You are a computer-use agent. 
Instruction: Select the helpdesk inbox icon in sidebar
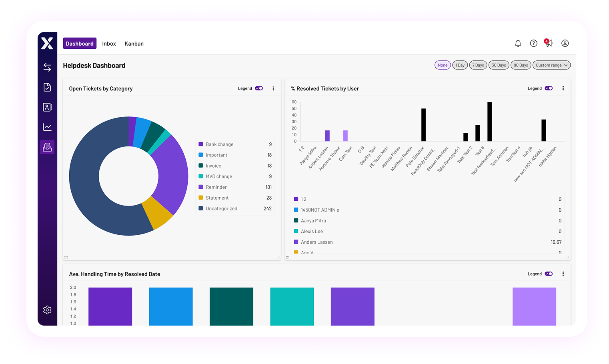click(x=47, y=147)
